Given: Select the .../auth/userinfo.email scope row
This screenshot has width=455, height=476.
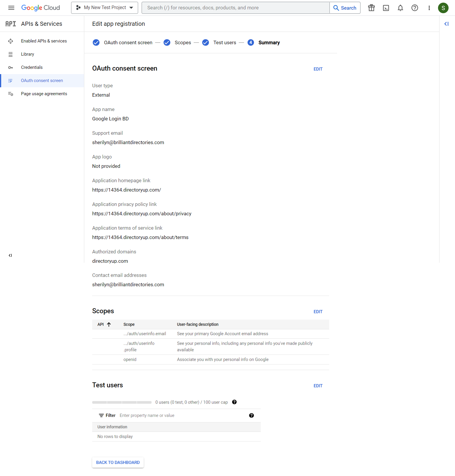Looking at the screenshot, I should [211, 334].
